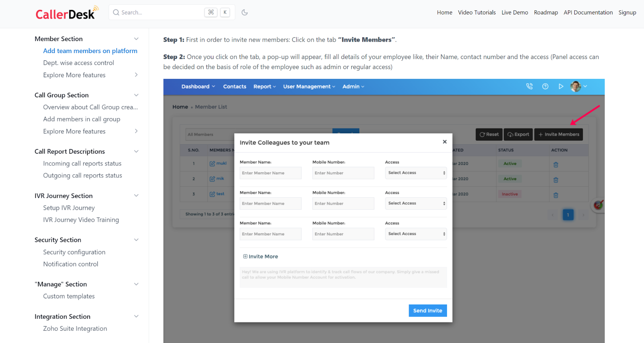This screenshot has height=343, width=644.
Task: Open Zoho Suite Integration page
Action: point(75,329)
